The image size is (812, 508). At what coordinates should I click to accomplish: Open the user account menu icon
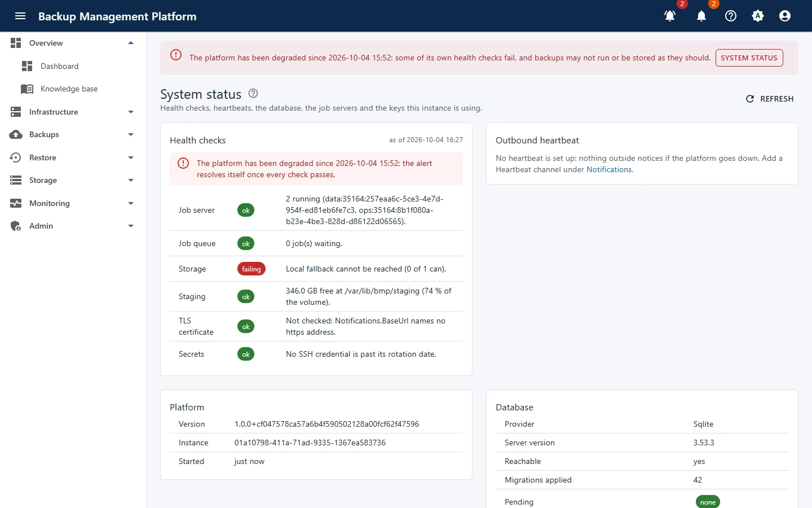click(x=785, y=16)
